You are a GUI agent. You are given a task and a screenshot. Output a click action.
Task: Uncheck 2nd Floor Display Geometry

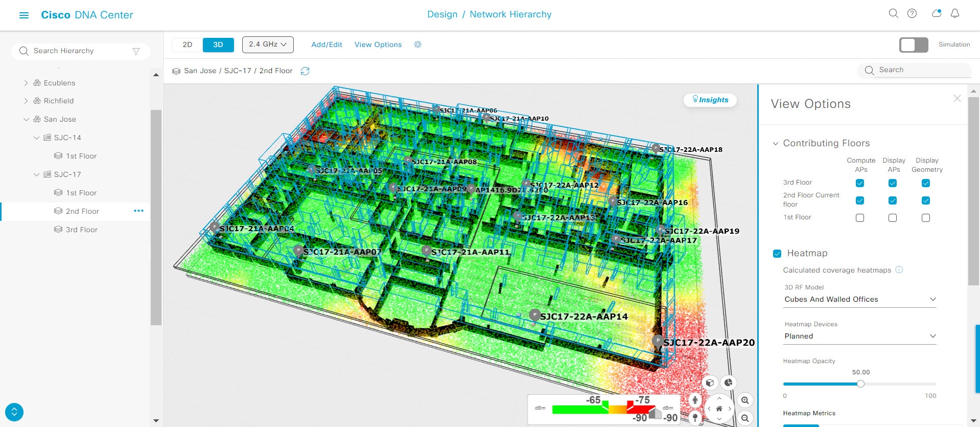(926, 200)
